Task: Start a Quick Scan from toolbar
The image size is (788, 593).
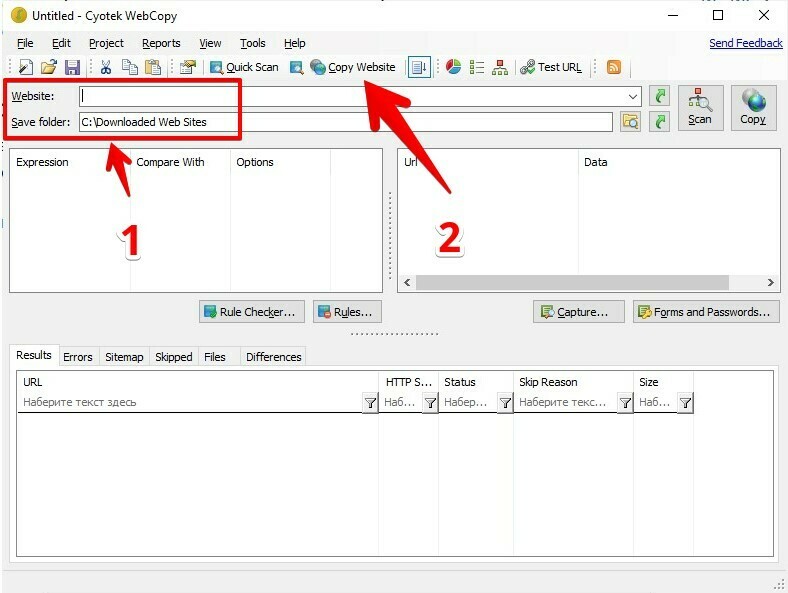Action: [244, 67]
